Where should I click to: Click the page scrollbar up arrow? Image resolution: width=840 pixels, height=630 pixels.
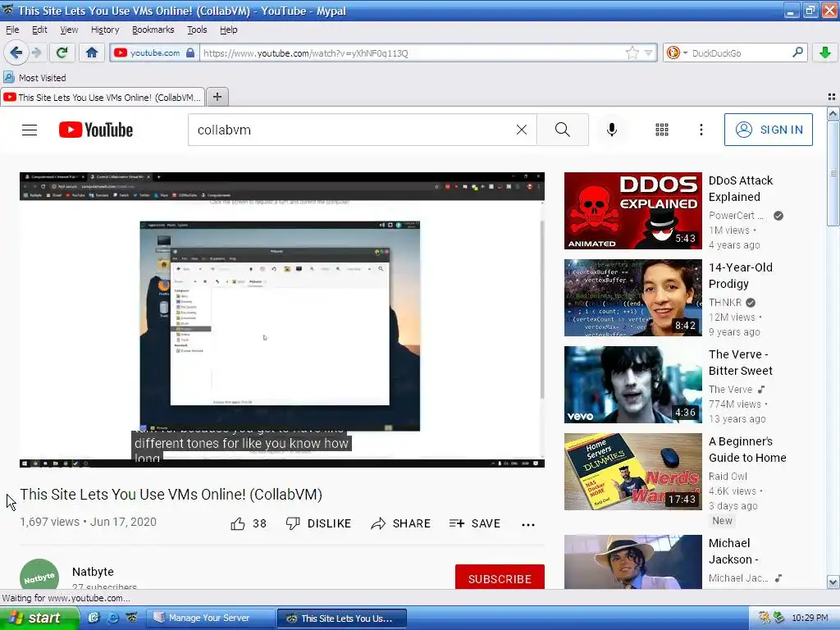pyautogui.click(x=833, y=113)
